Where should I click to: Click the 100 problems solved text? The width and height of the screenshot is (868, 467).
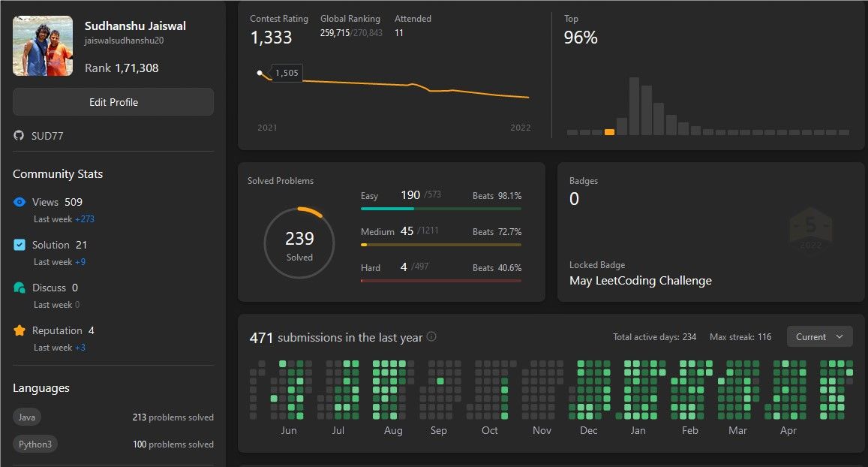173,444
